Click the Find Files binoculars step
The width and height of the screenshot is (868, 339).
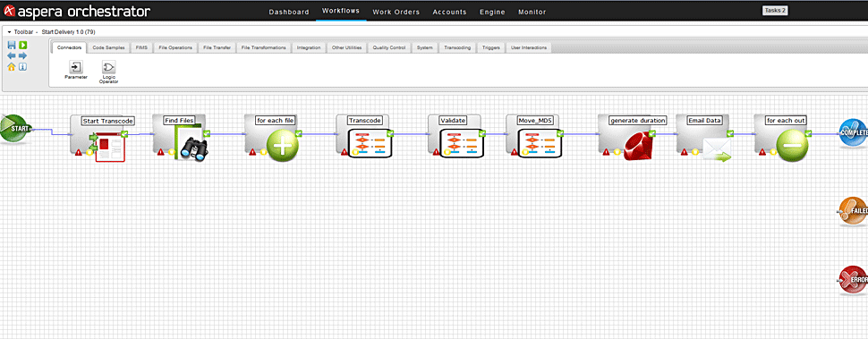point(191,143)
